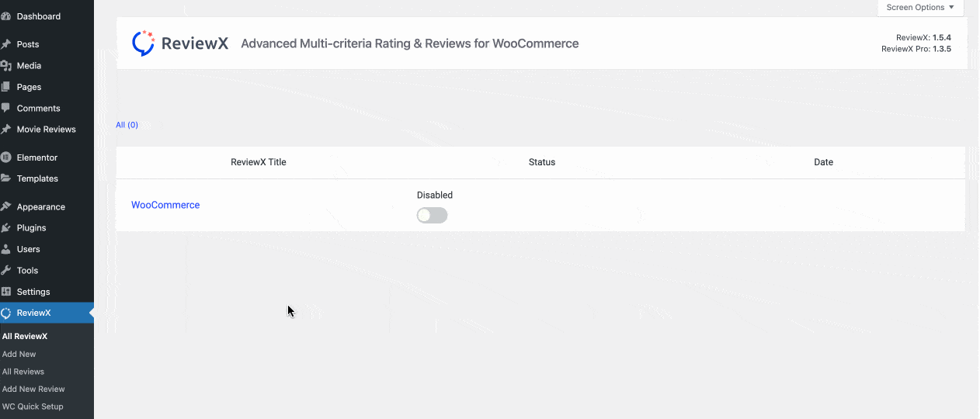The width and height of the screenshot is (980, 419).
Task: Open the Add New submenu link
Action: [19, 354]
